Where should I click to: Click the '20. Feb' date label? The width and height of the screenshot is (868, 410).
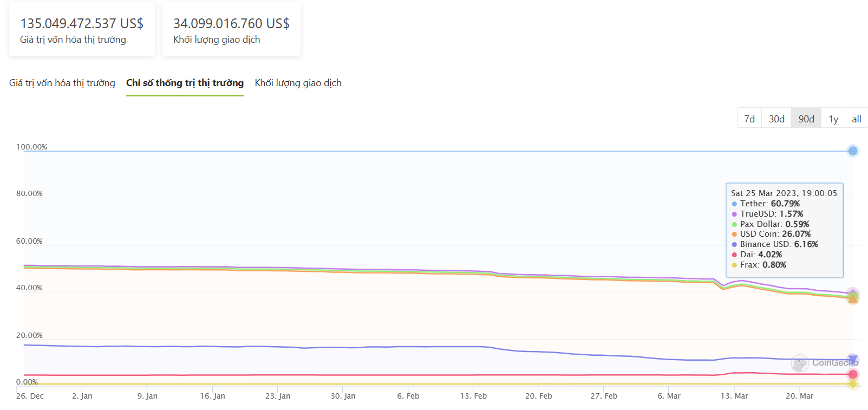(x=539, y=396)
